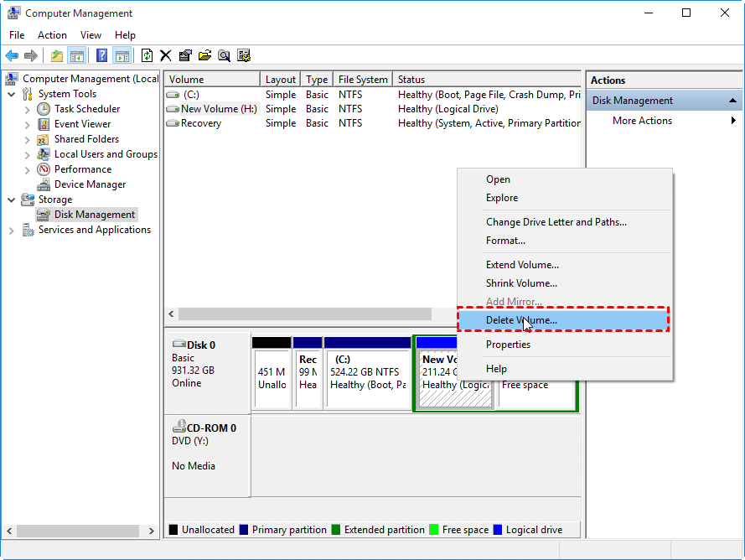This screenshot has width=745, height=560.
Task: Expand Local Users and Groups node
Action: (27, 155)
